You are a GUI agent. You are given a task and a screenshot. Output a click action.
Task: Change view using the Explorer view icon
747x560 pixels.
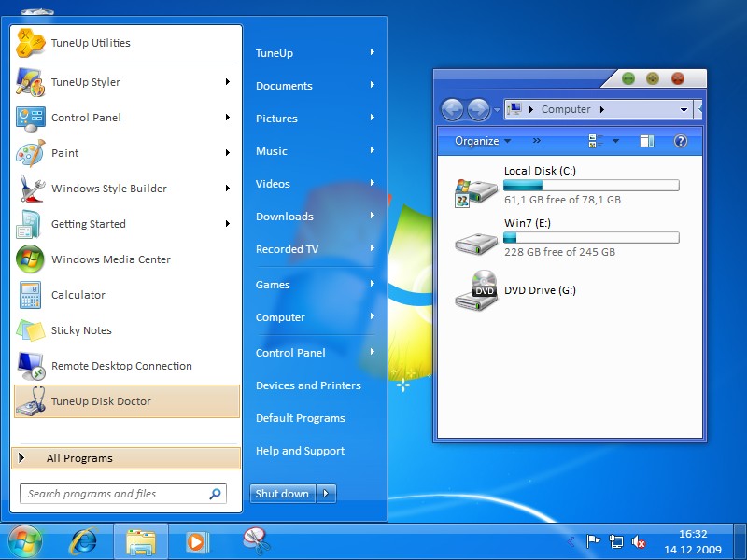coord(596,141)
